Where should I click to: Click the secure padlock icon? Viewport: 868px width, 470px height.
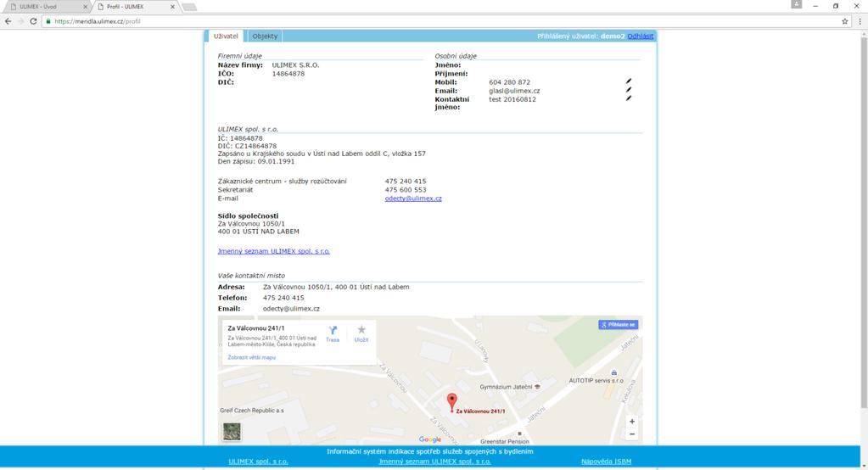coord(48,21)
